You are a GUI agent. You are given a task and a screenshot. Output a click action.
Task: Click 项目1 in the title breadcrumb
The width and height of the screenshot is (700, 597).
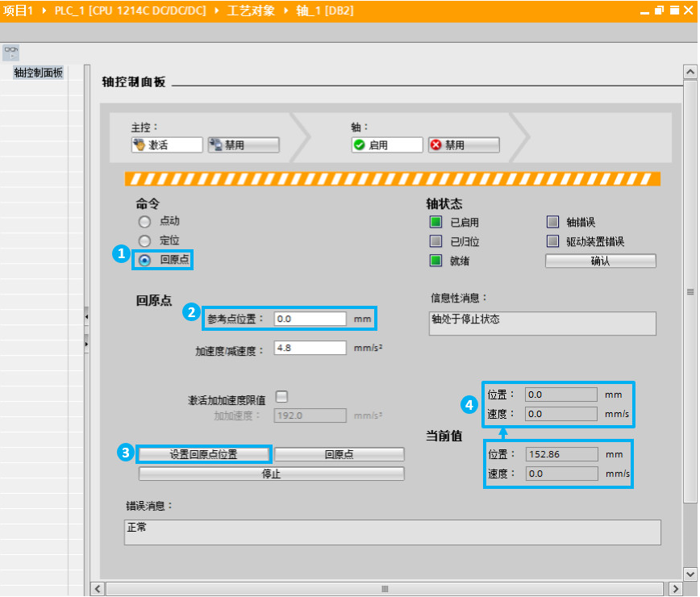(x=19, y=10)
